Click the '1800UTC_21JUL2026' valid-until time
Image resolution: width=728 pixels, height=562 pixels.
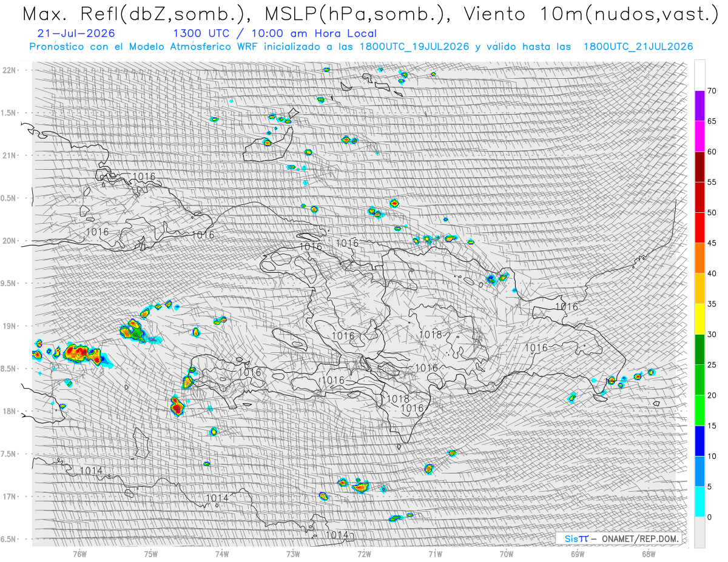point(638,47)
